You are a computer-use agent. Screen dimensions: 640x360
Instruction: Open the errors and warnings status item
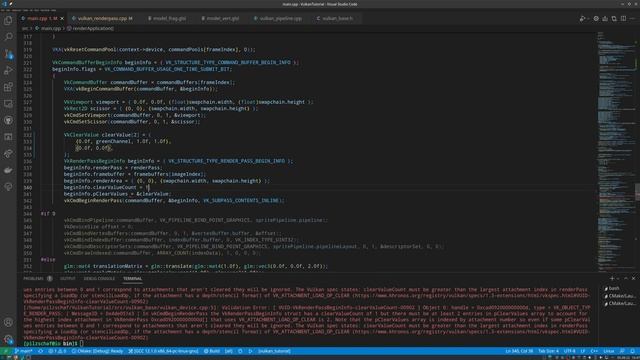[x=57, y=351]
